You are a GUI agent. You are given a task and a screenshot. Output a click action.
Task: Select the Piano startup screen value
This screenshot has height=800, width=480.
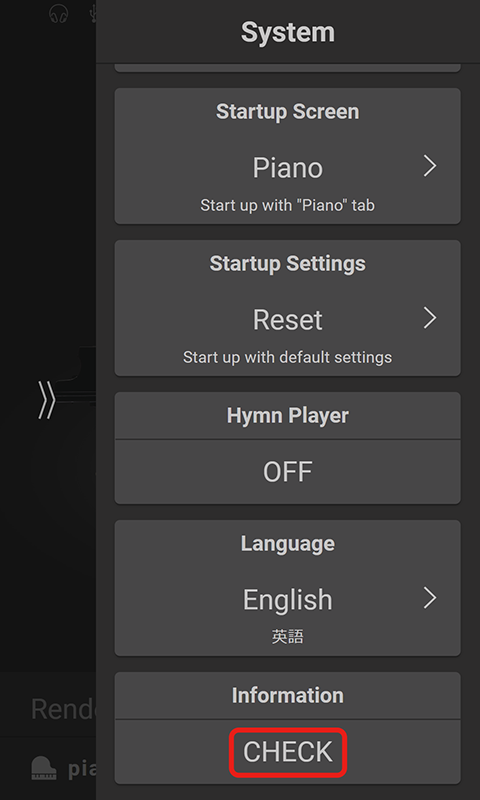288,168
